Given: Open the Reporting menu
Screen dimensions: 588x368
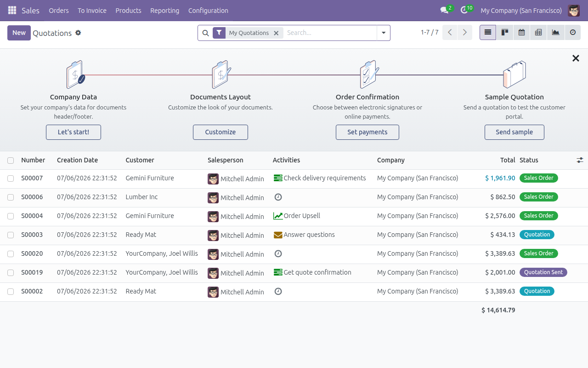Looking at the screenshot, I should (x=164, y=10).
